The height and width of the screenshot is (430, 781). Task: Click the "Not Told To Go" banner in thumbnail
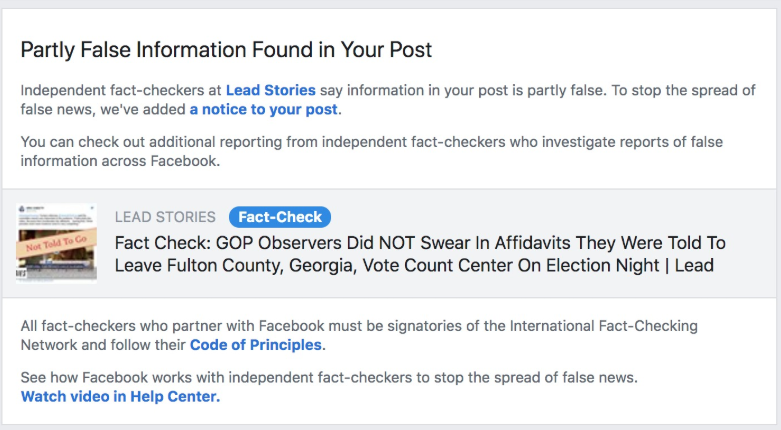tap(56, 244)
